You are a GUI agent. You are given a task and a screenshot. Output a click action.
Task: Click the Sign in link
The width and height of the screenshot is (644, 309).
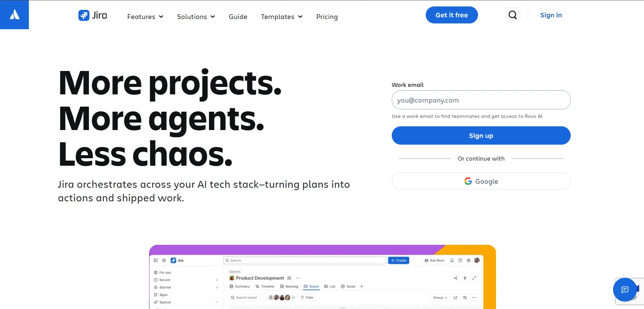click(551, 15)
